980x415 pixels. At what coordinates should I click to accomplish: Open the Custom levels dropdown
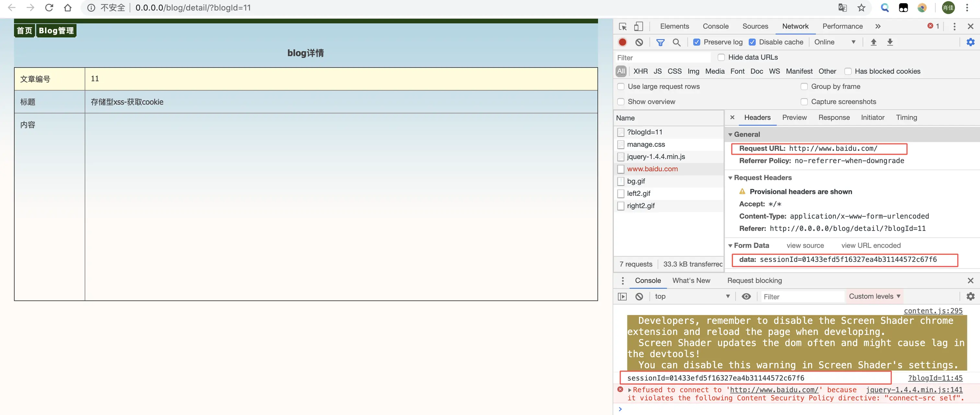875,296
